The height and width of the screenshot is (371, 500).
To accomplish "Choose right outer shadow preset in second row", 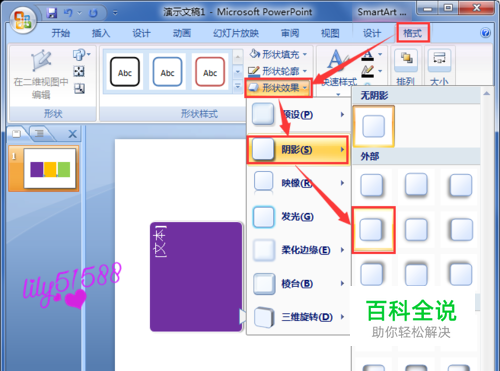I will tap(461, 230).
